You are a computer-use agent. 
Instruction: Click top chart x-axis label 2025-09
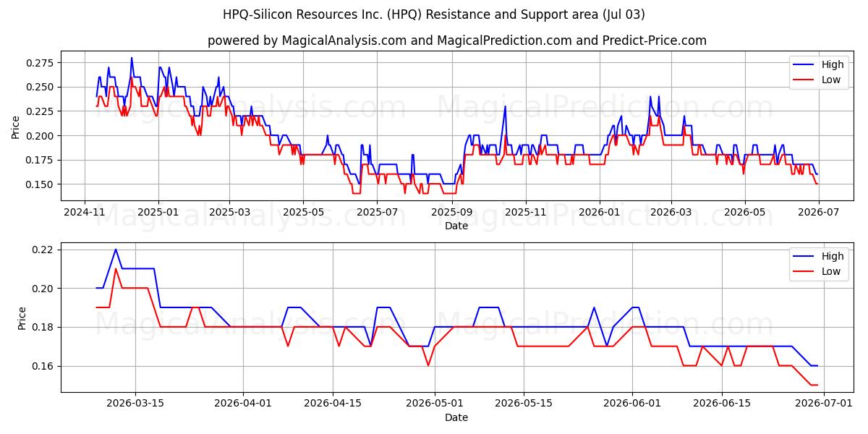pyautogui.click(x=451, y=212)
